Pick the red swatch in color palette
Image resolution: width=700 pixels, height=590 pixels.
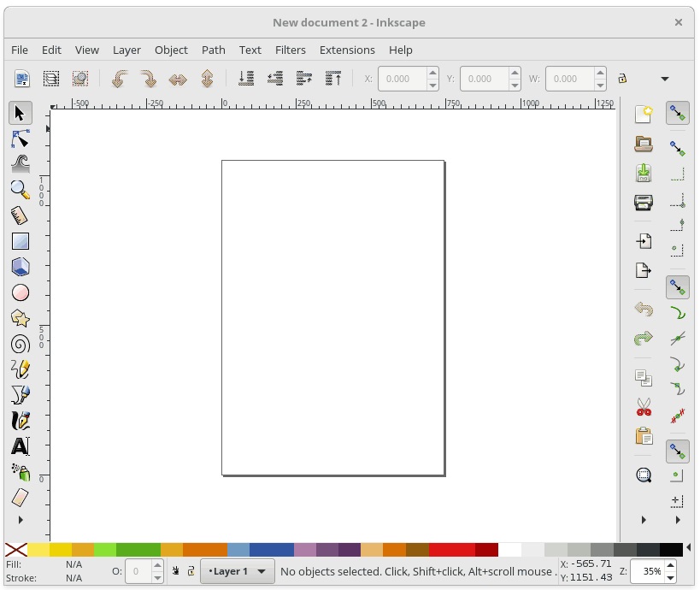(451, 550)
